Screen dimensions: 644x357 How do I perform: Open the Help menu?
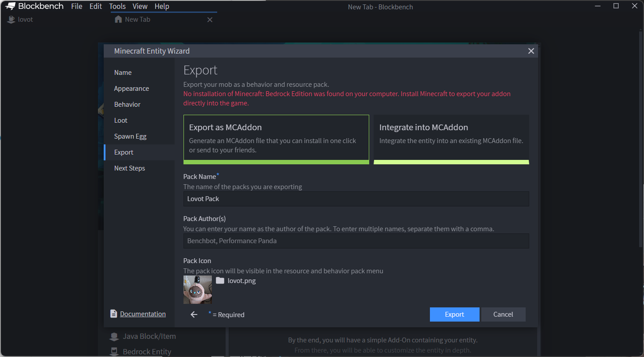click(x=162, y=6)
